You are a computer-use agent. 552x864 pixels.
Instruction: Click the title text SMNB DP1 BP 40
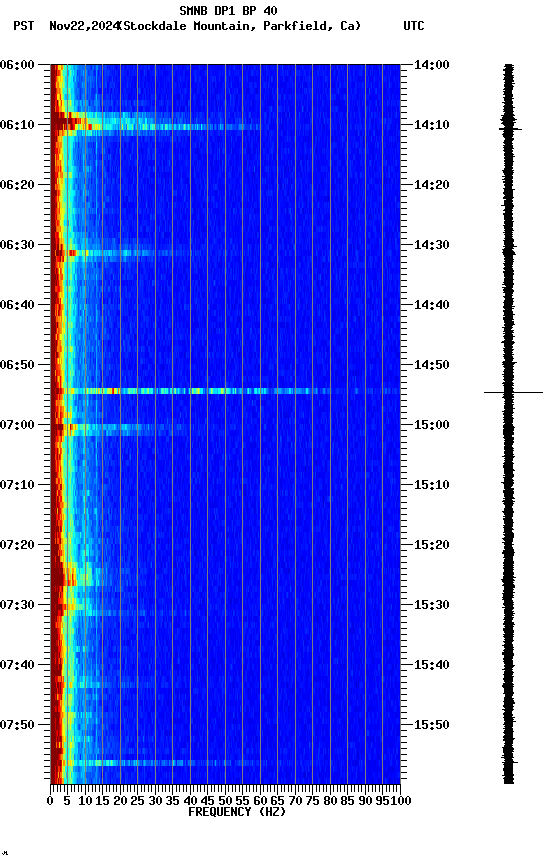(x=228, y=10)
